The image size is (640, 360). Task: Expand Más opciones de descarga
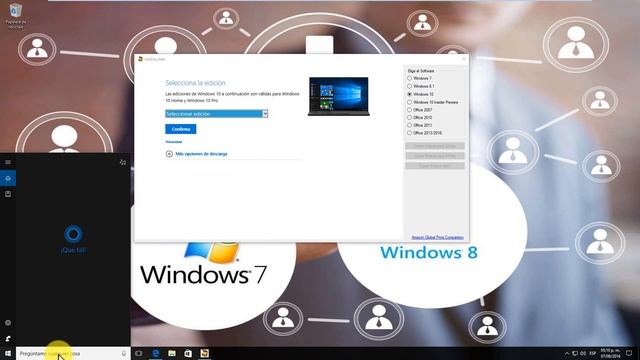point(201,154)
